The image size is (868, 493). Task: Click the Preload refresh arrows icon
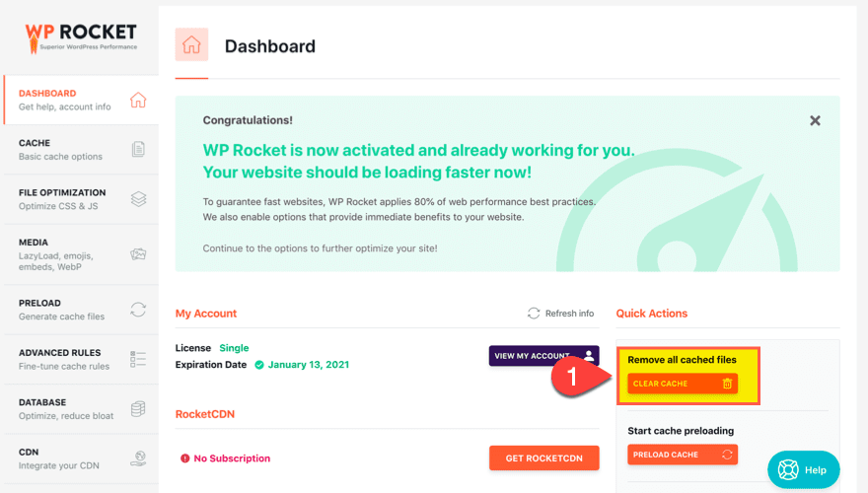coord(138,310)
